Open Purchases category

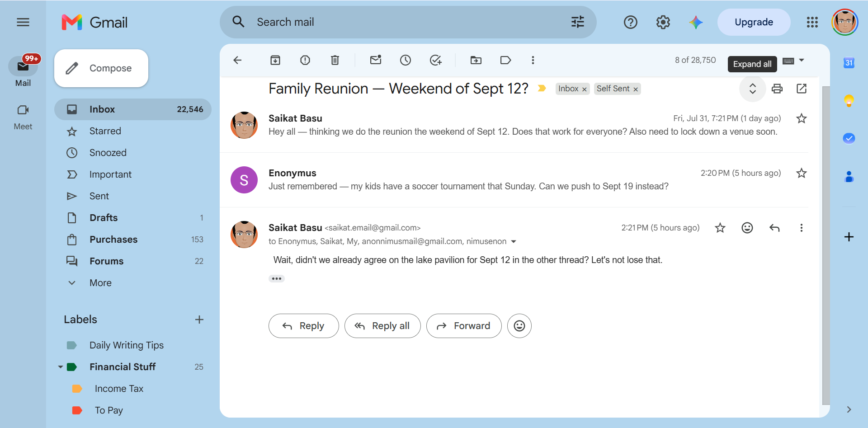[133, 240]
